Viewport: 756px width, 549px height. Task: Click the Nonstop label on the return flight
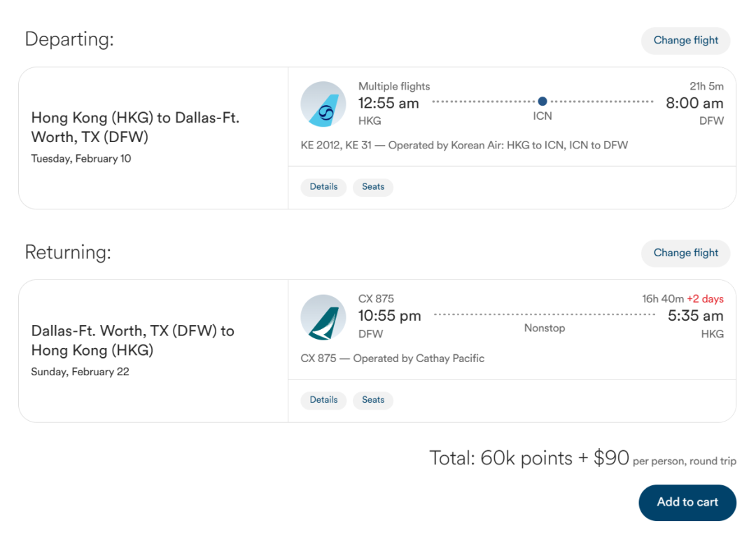[x=544, y=328]
